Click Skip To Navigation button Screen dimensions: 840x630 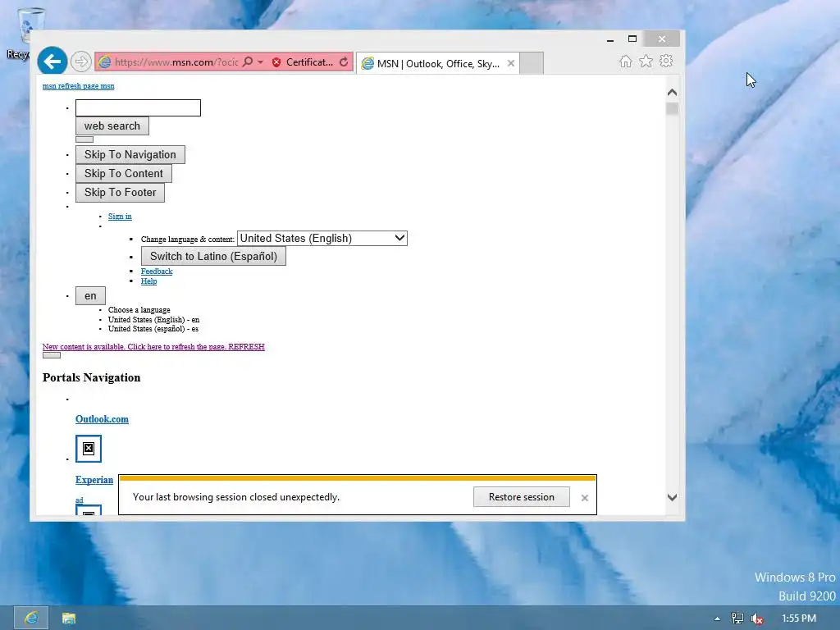[130, 155]
